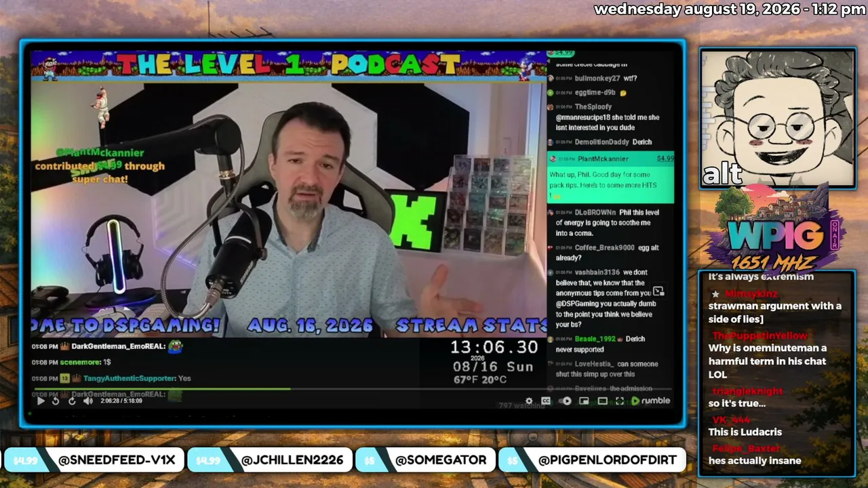
Task: Click the 12 subscriber badge beside TangyAuthenticSupporter
Action: [x=64, y=379]
